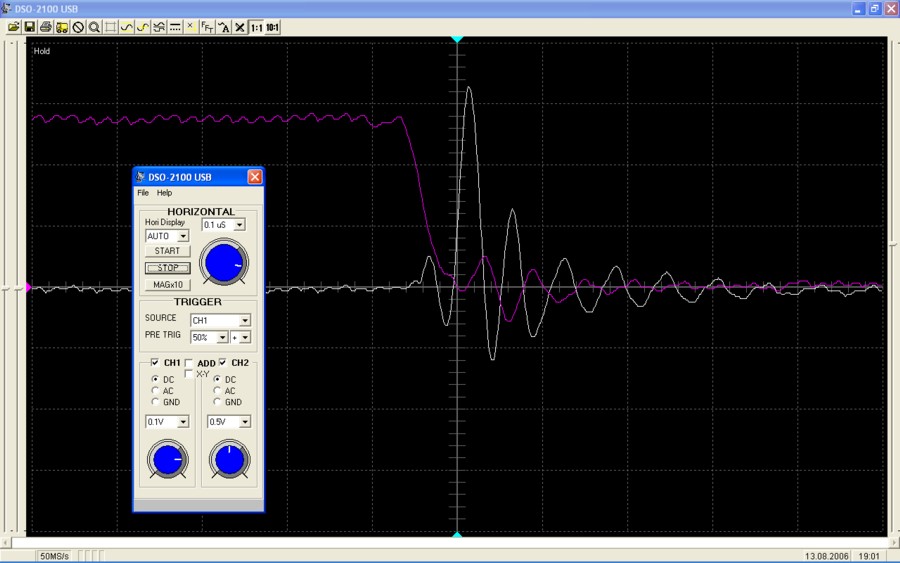This screenshot has height=563, width=900.
Task: Click the first yellow sine-wave toolbar icon
Action: coord(126,27)
